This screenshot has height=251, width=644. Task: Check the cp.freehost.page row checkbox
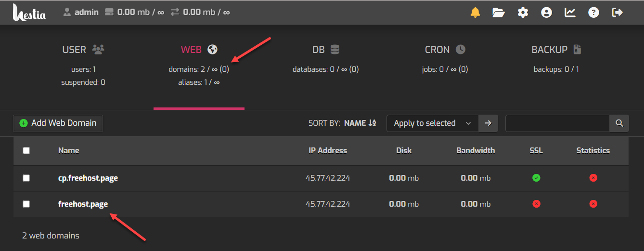[26, 178]
